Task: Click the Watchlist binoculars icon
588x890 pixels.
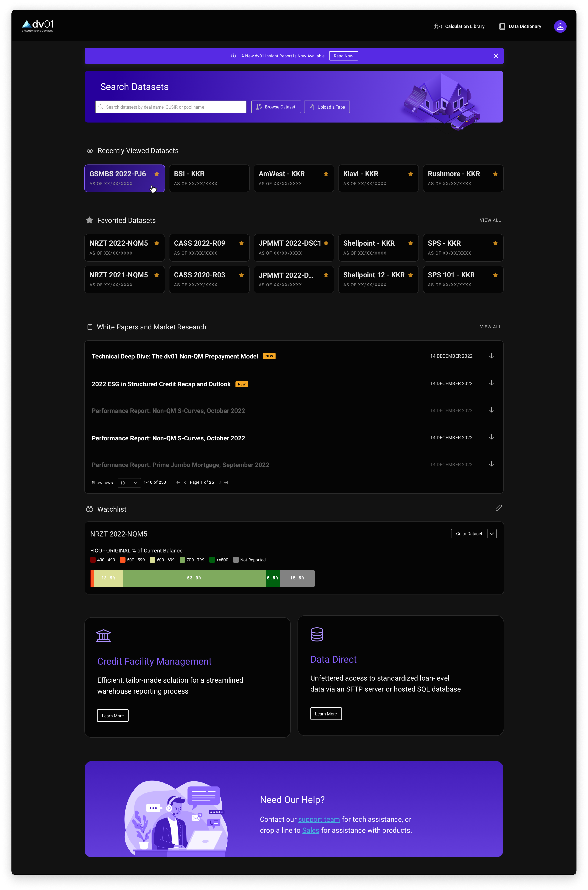Action: pos(89,509)
